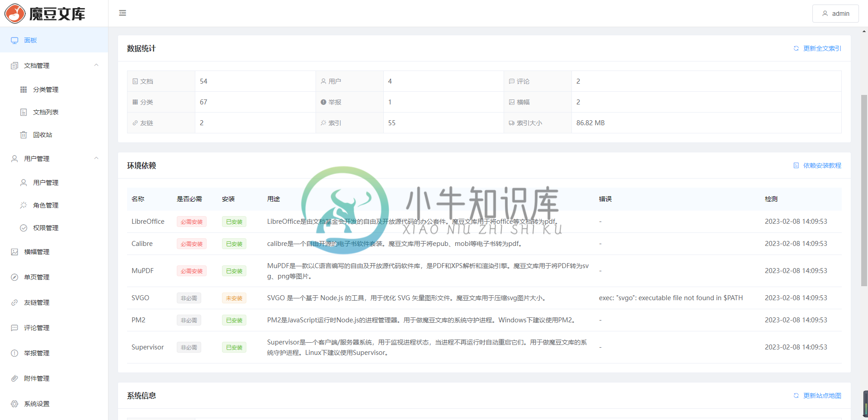Open 系统设置 menu item
The height and width of the screenshot is (420, 868).
pyautogui.click(x=54, y=404)
